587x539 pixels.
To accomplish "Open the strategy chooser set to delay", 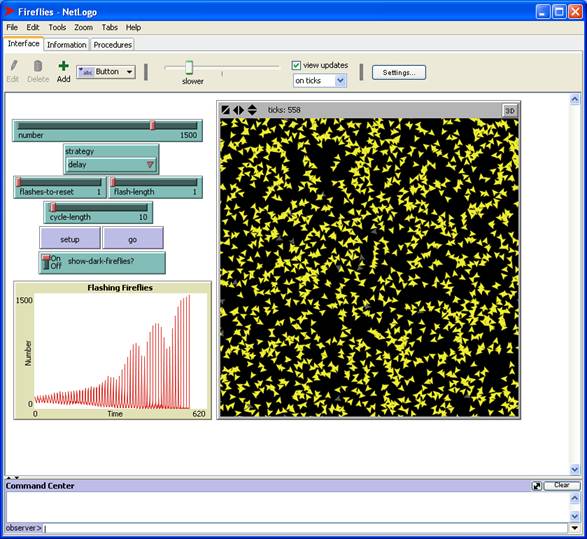I will (111, 164).
